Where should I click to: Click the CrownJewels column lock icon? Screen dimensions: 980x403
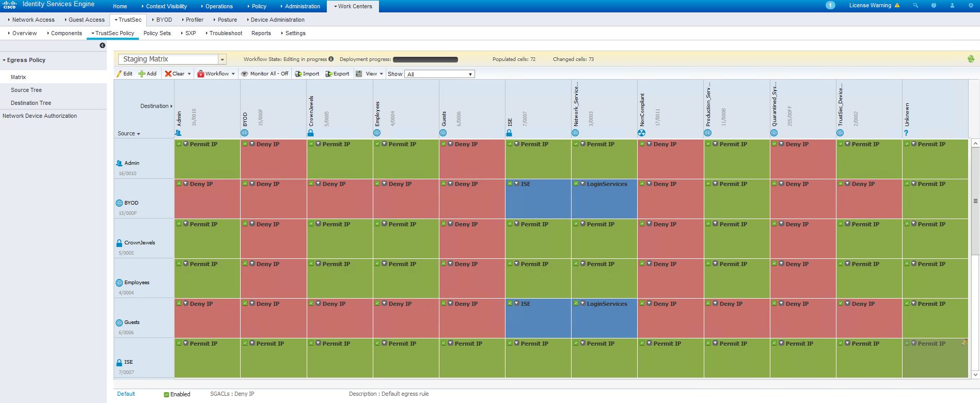coord(310,133)
